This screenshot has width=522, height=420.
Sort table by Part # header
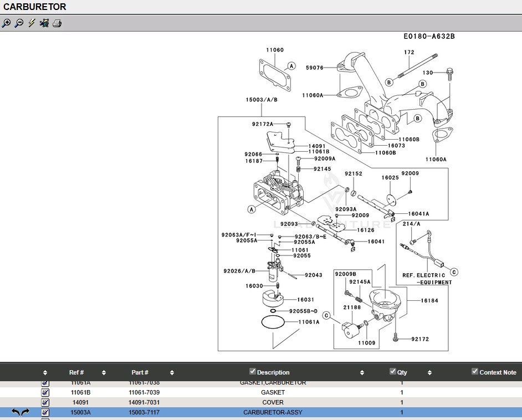tap(140, 372)
